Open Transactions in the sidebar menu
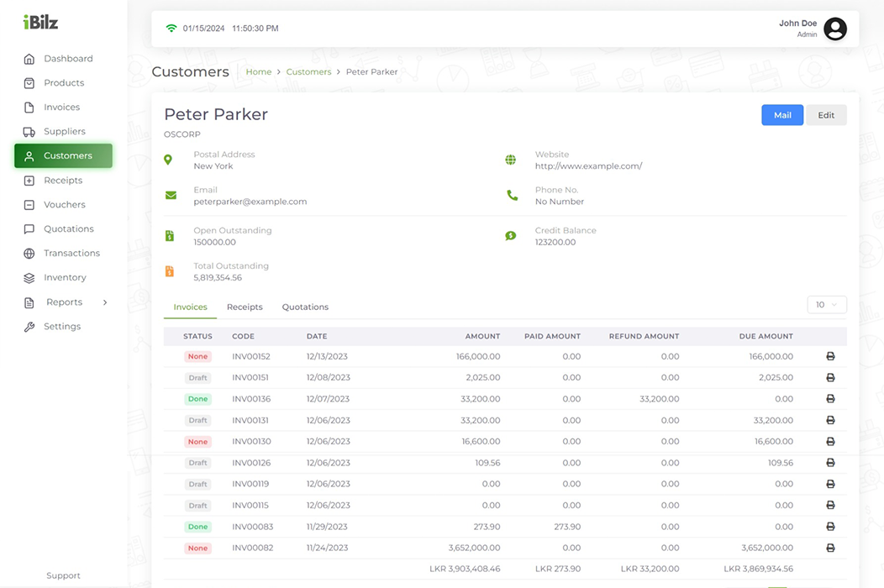Viewport: 884px width, 588px height. 71,254
